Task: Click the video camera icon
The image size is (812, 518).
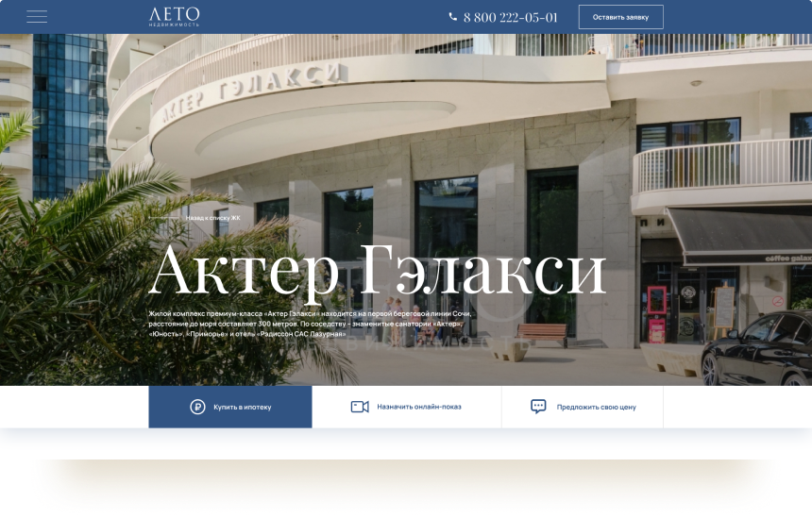Action: [359, 407]
